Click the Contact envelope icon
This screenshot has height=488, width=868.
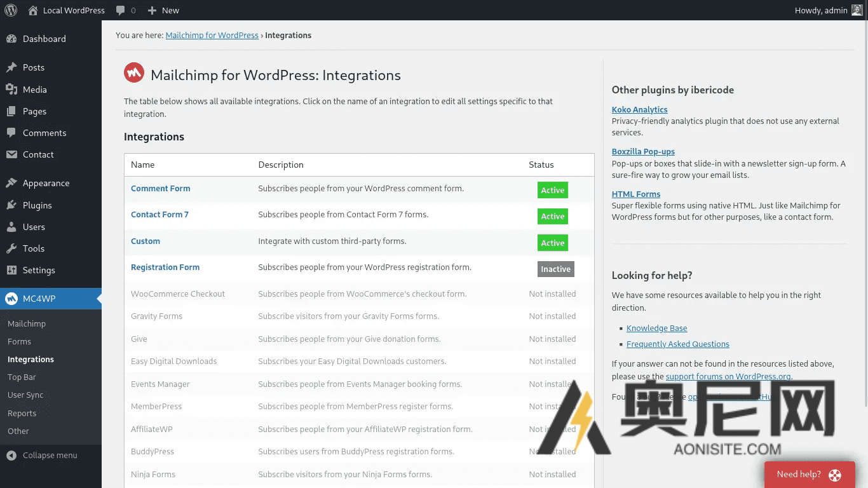tap(11, 154)
